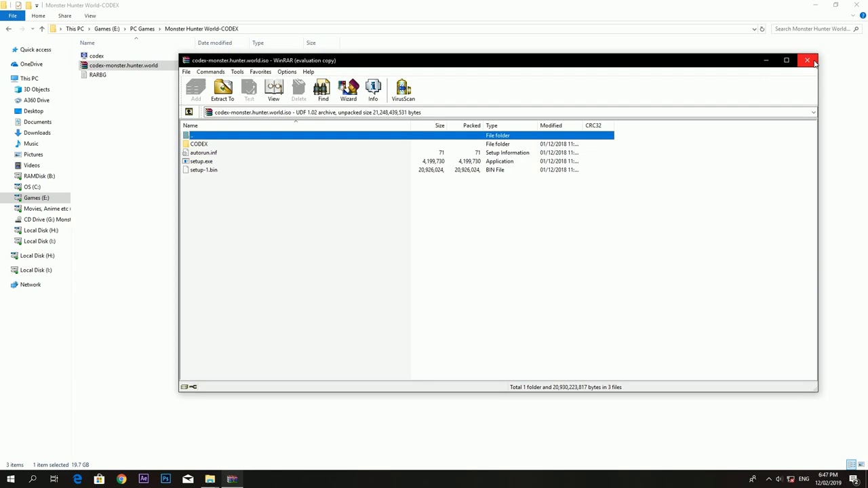Open WinRAR Commands menu
This screenshot has width=868, height=488.
tap(210, 72)
